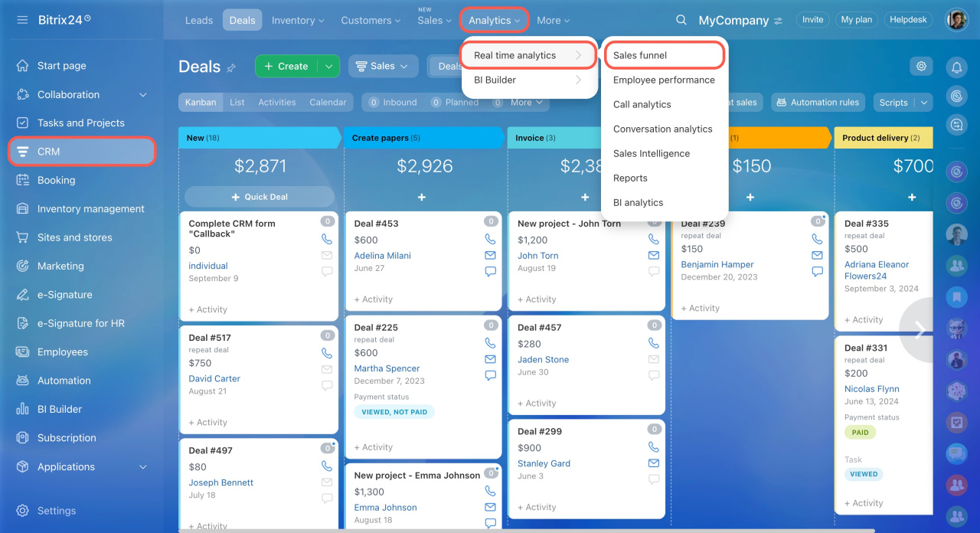Click phone icon on Deal #239 card
The height and width of the screenshot is (533, 980).
click(817, 239)
